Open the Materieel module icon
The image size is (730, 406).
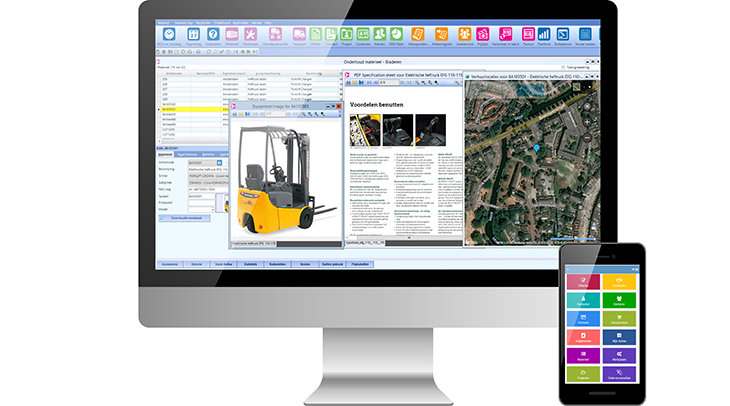click(x=231, y=34)
